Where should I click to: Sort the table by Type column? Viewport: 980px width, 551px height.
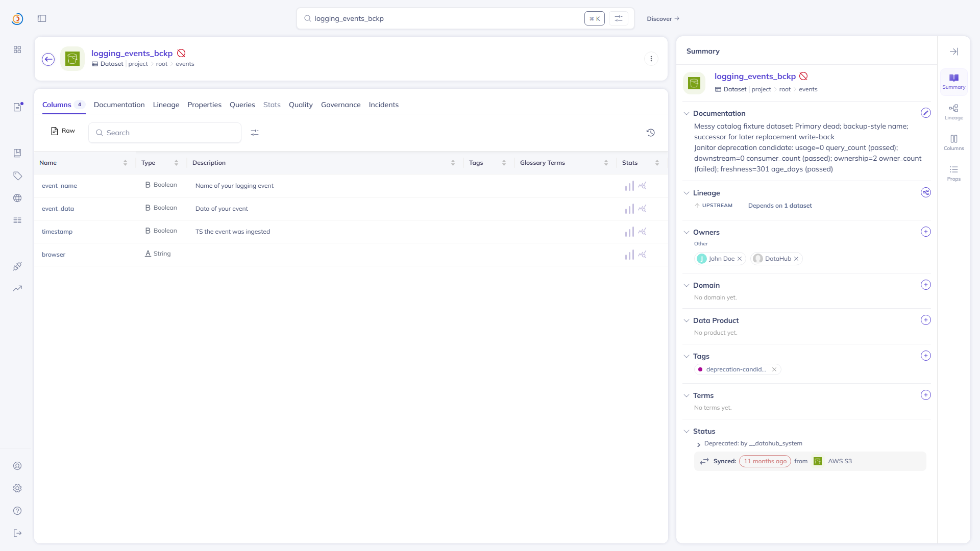[x=176, y=163]
